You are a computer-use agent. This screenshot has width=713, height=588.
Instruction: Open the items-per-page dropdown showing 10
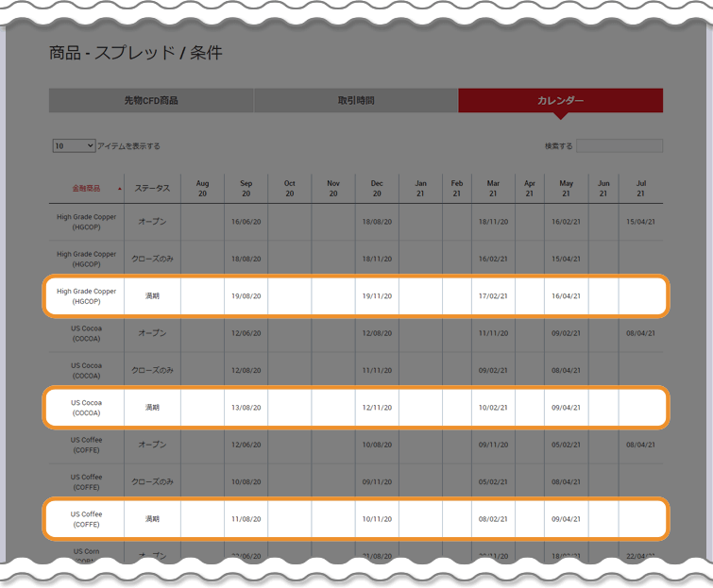74,146
